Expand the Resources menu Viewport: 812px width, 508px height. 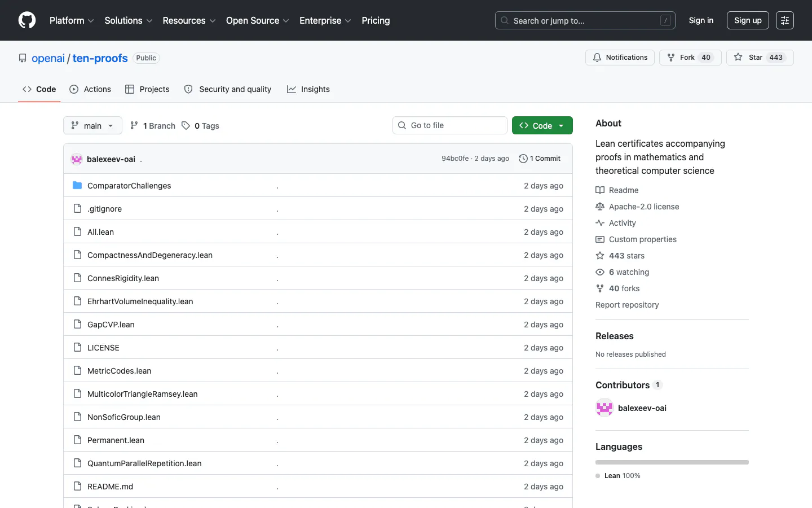point(189,20)
